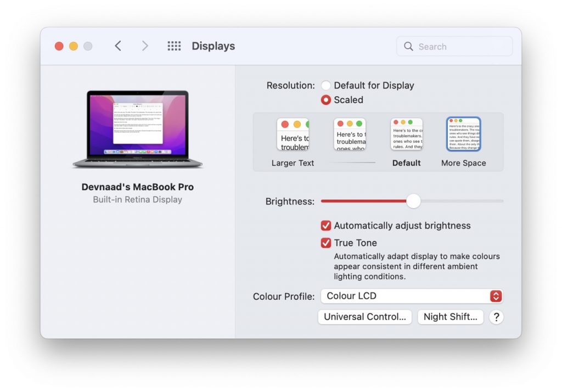Go forward with the right chevron
Image resolution: width=562 pixels, height=392 pixels.
(145, 46)
